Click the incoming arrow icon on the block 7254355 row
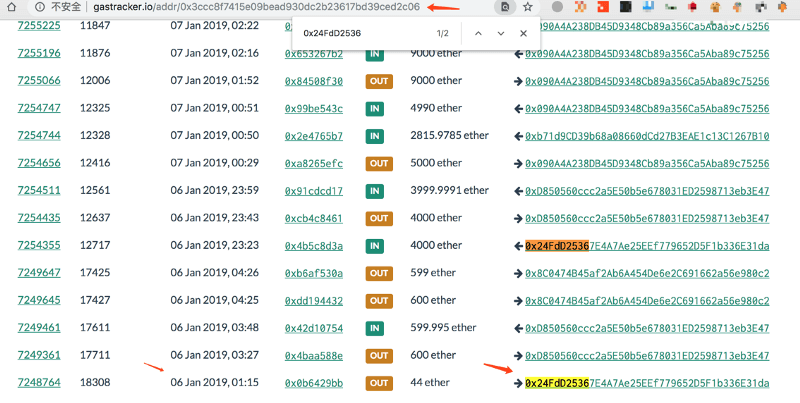 click(x=518, y=246)
